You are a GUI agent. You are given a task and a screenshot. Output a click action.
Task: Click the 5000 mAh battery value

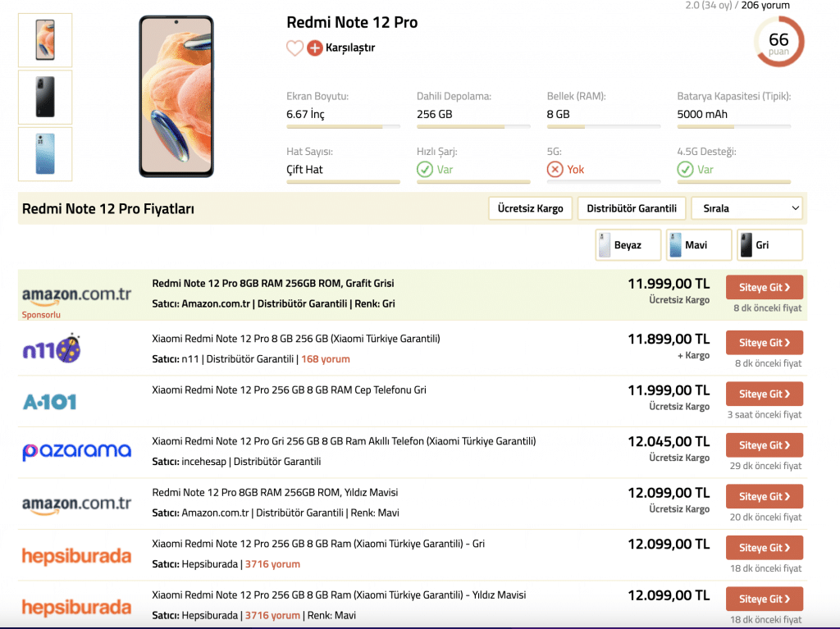tap(702, 114)
